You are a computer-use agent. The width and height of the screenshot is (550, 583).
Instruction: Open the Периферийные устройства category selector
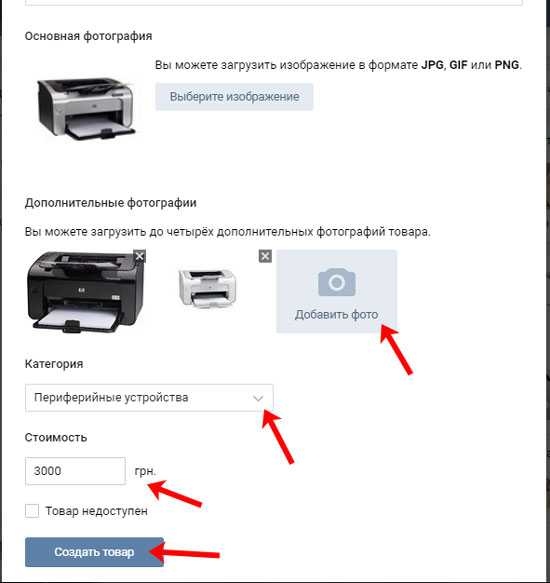[x=149, y=398]
